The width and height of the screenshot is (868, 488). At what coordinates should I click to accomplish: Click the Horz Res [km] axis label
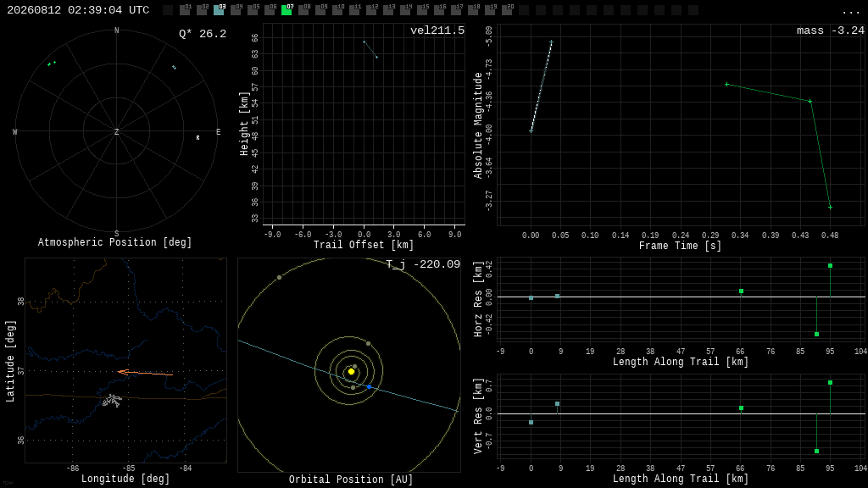pyautogui.click(x=478, y=299)
